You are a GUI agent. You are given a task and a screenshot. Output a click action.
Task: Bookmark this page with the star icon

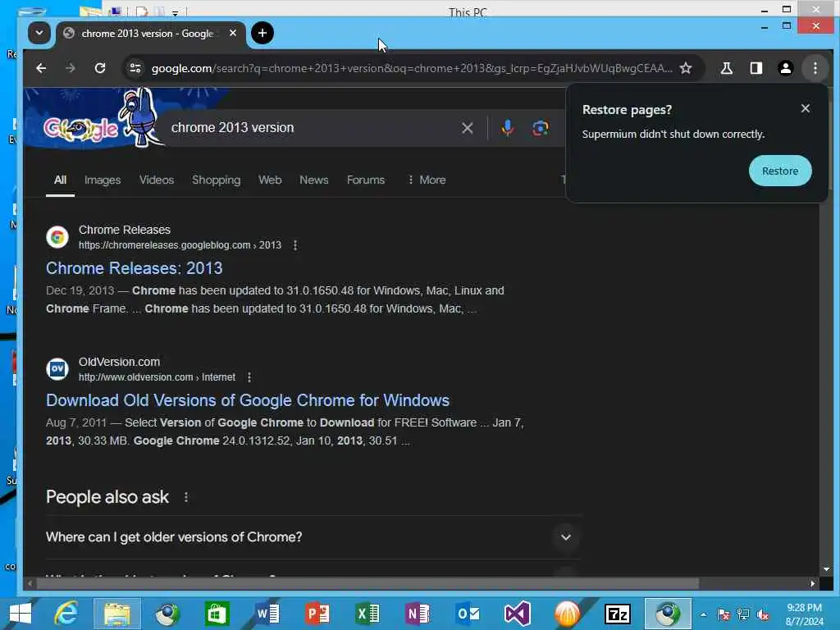click(x=686, y=68)
